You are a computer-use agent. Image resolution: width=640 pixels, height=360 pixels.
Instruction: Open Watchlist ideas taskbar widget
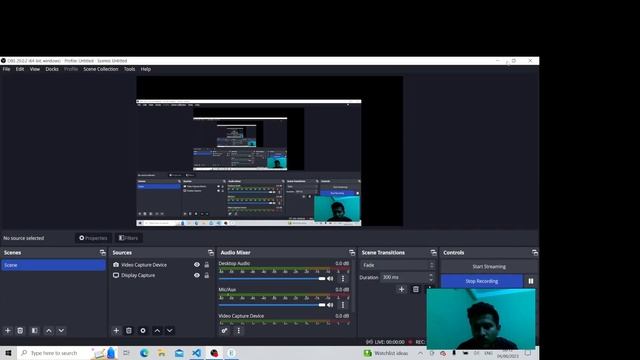click(x=386, y=353)
